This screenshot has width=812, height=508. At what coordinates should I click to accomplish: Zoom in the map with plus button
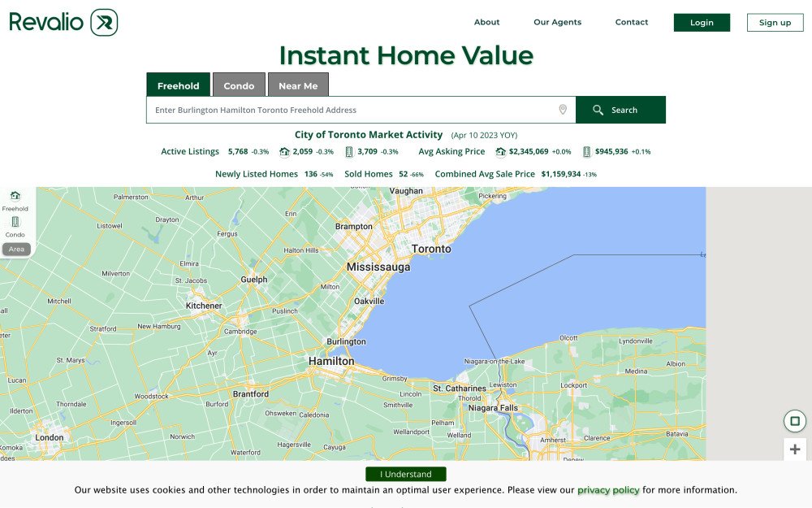pos(794,449)
